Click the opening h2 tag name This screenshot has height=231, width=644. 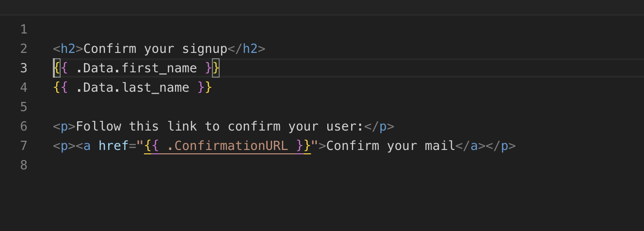click(x=68, y=49)
